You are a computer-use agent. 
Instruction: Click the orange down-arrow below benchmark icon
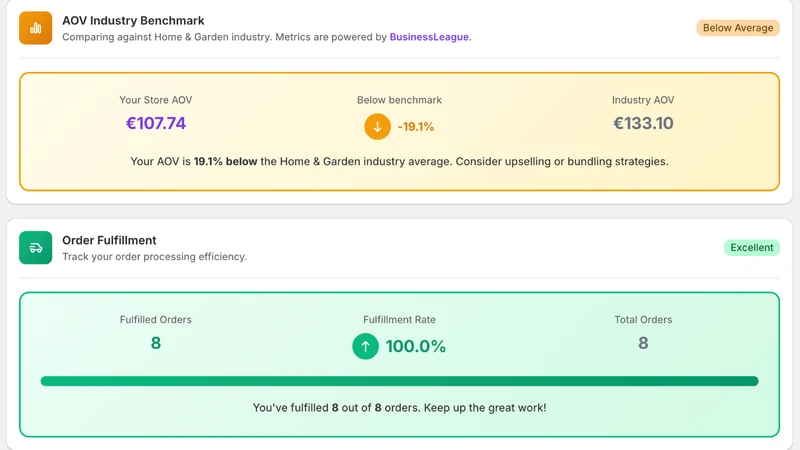(378, 127)
